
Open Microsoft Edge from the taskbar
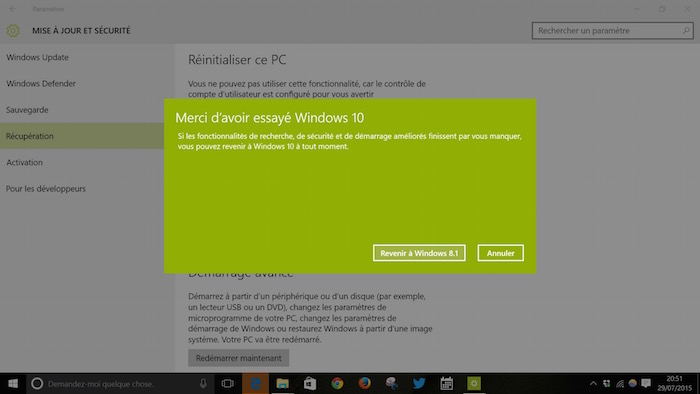[x=255, y=384]
